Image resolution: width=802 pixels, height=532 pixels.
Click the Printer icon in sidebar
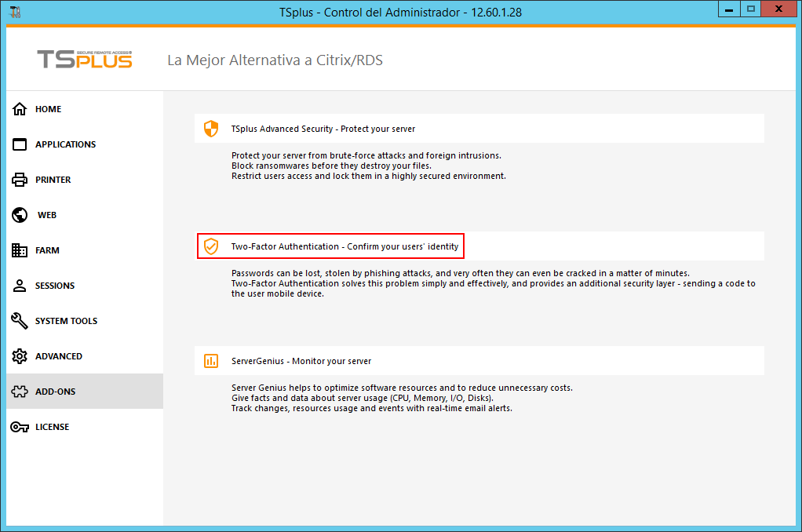click(x=20, y=180)
